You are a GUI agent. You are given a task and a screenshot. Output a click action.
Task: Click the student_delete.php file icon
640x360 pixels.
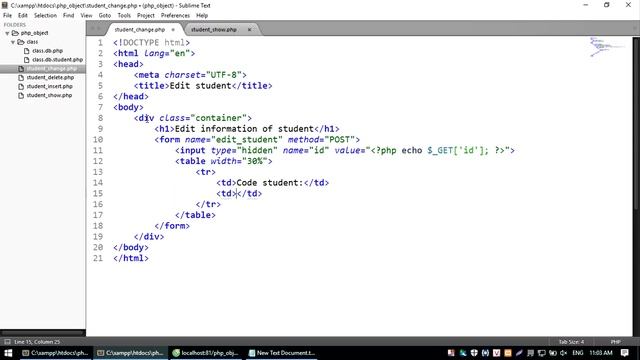[21, 78]
